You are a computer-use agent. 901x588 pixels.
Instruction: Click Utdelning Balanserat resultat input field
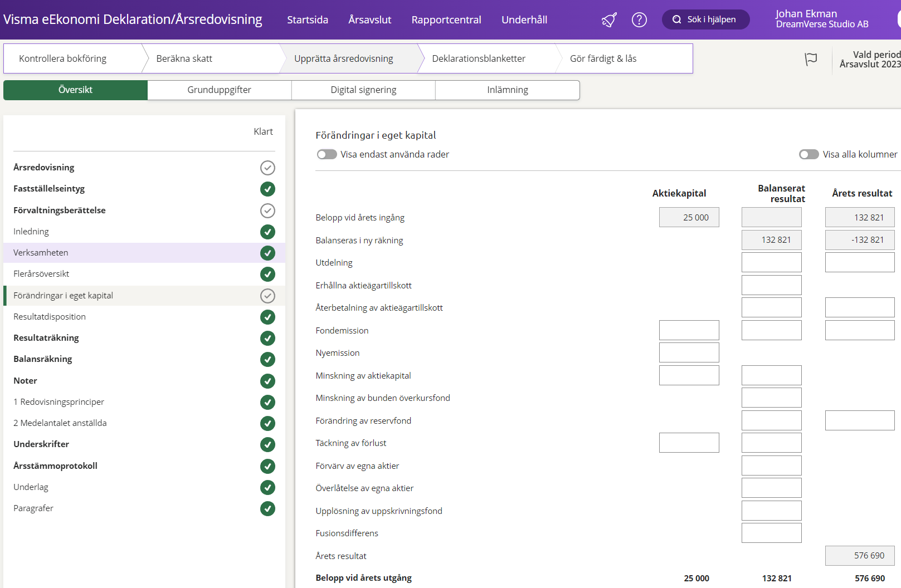(x=772, y=262)
